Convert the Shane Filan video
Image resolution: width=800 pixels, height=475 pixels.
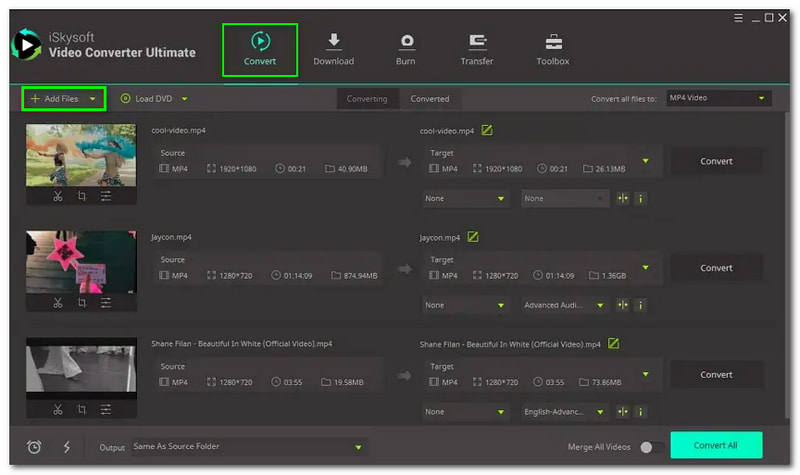coord(716,374)
